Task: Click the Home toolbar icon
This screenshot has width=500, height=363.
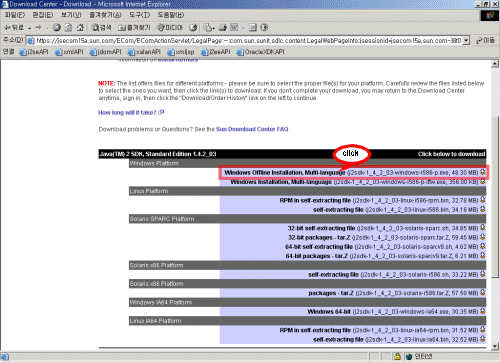Action: [80, 28]
